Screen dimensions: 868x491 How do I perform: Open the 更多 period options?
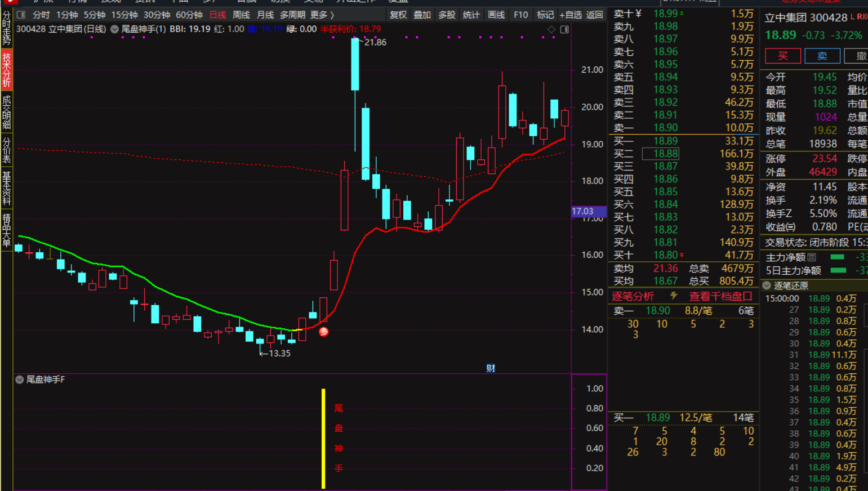(x=322, y=15)
